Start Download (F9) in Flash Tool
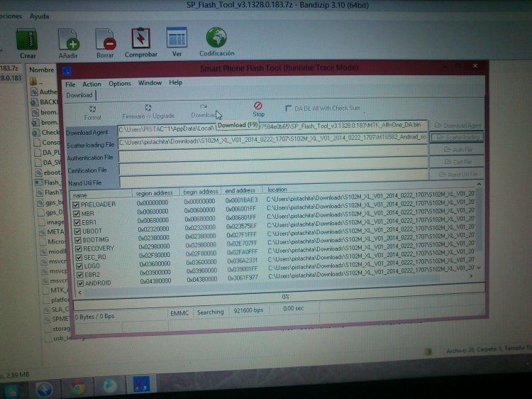 (x=203, y=111)
